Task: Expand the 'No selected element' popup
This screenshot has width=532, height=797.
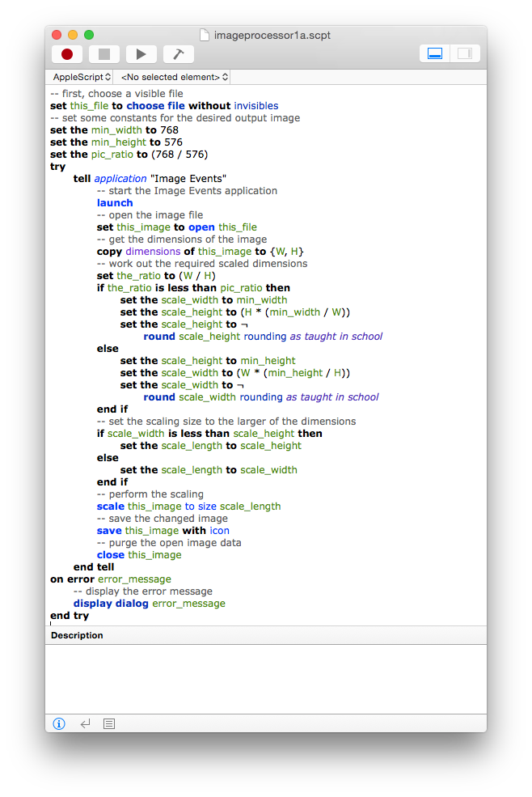Action: pos(174,77)
